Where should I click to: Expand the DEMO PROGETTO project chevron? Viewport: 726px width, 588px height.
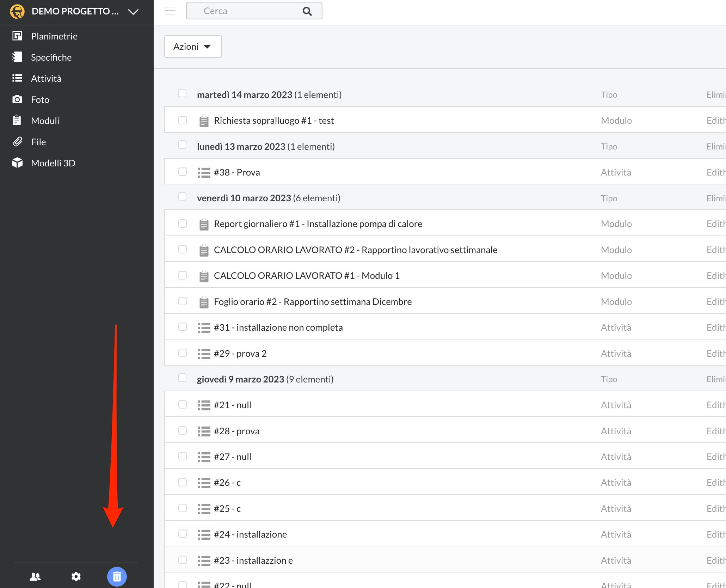[x=133, y=12]
